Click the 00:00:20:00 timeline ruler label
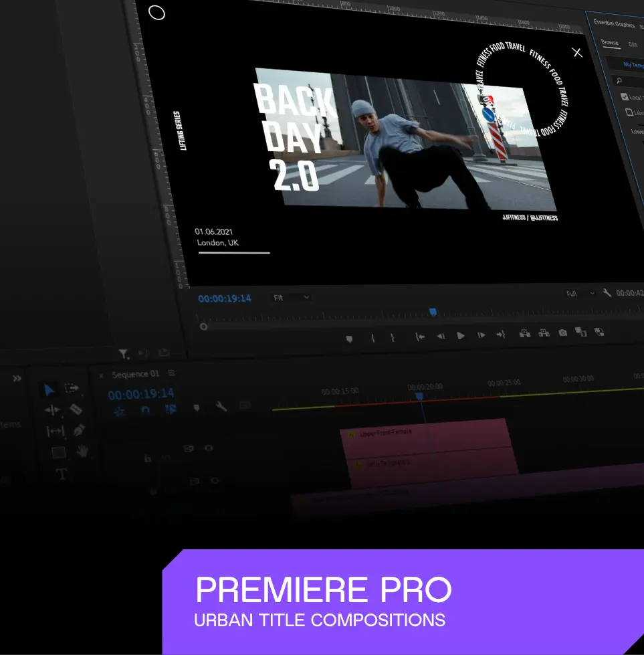The image size is (644, 655). [425, 387]
